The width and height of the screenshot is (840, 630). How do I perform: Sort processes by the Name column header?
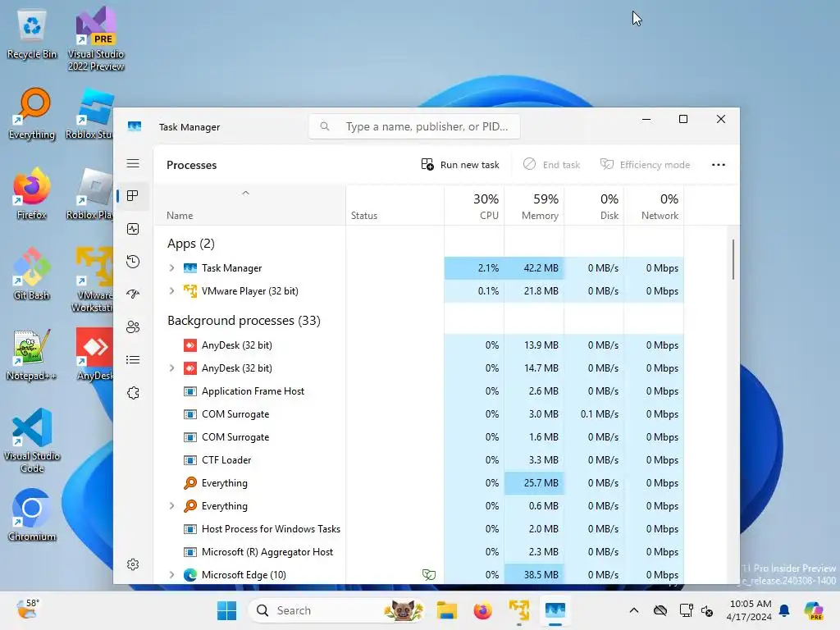click(249, 205)
